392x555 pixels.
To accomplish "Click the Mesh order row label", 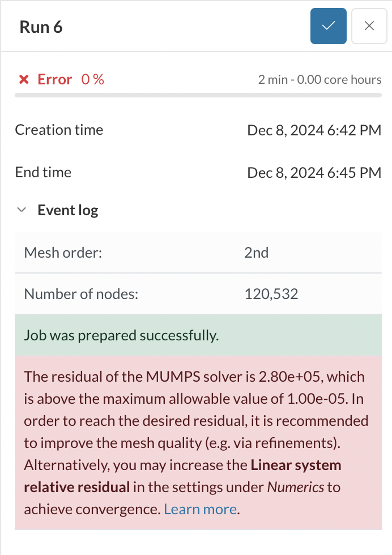I will pos(63,252).
